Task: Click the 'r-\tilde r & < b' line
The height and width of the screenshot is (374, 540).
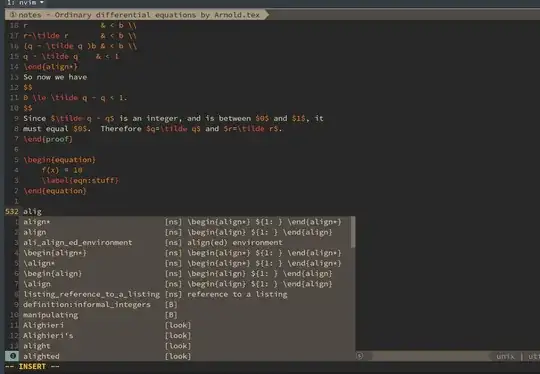Action: (x=80, y=36)
